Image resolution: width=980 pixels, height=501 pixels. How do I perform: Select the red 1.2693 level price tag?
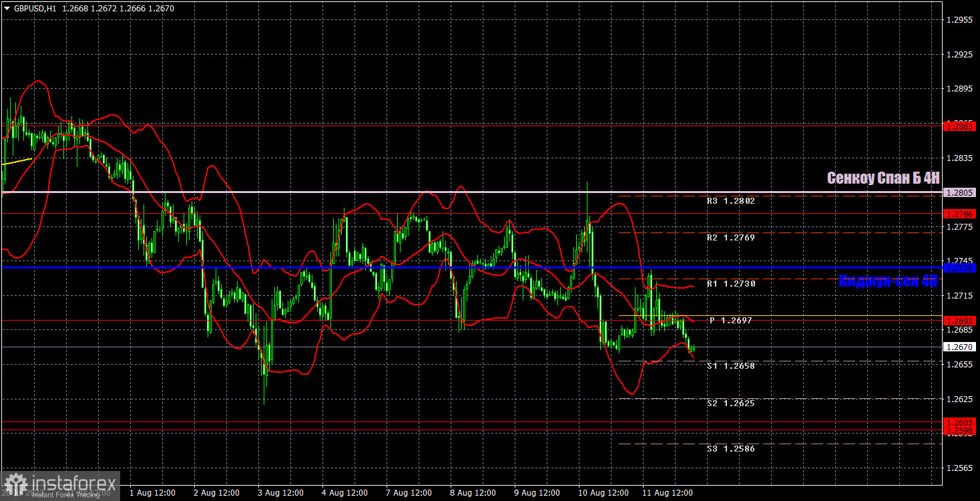pos(961,321)
